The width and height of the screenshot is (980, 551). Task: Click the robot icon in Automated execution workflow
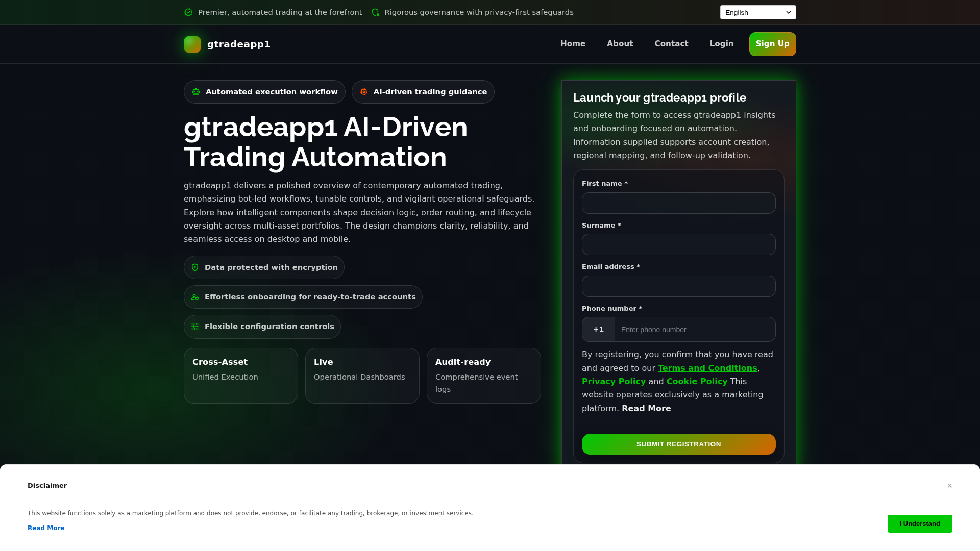click(x=196, y=92)
